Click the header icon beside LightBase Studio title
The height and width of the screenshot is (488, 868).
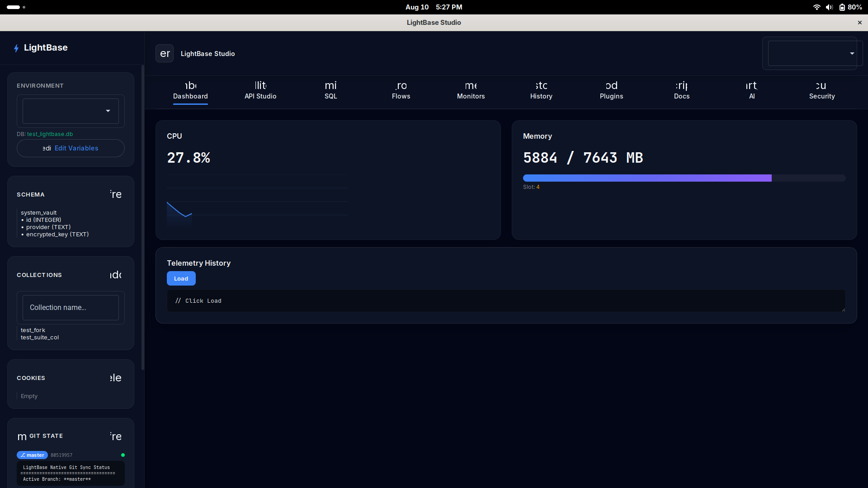click(x=165, y=53)
